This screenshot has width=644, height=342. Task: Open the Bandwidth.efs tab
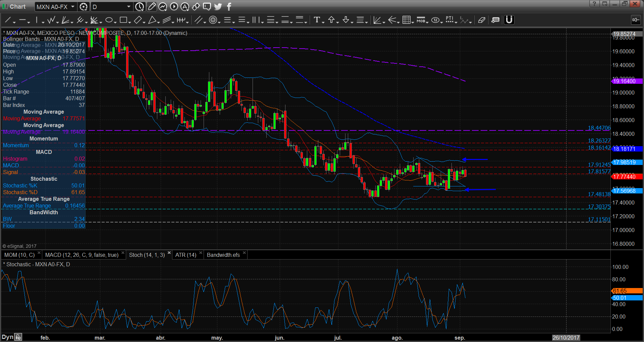[x=223, y=255]
